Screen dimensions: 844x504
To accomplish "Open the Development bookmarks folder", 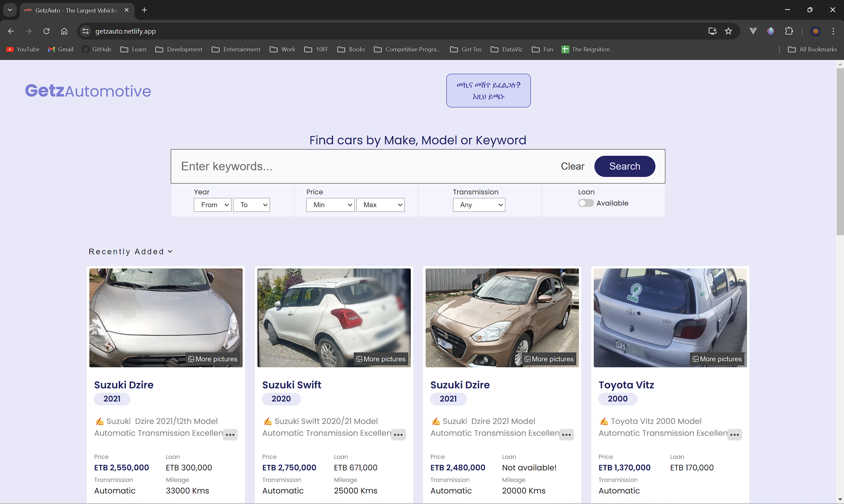I will 179,50.
